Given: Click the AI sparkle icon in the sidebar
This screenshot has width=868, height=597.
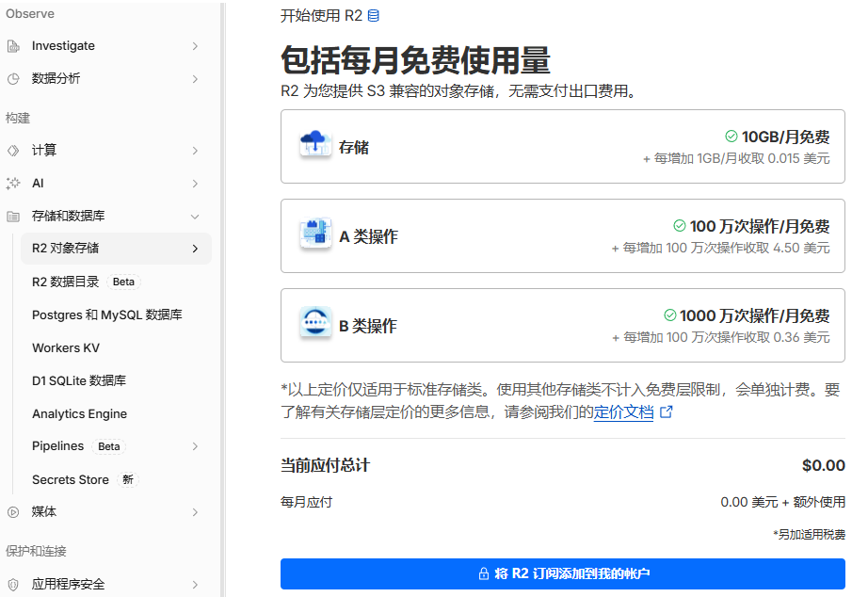Looking at the screenshot, I should tap(13, 184).
